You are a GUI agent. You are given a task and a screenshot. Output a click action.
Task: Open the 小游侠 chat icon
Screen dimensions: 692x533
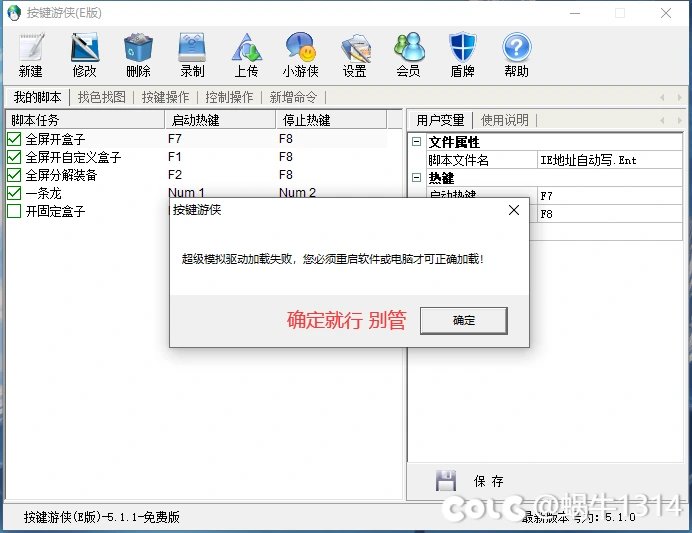pos(301,47)
